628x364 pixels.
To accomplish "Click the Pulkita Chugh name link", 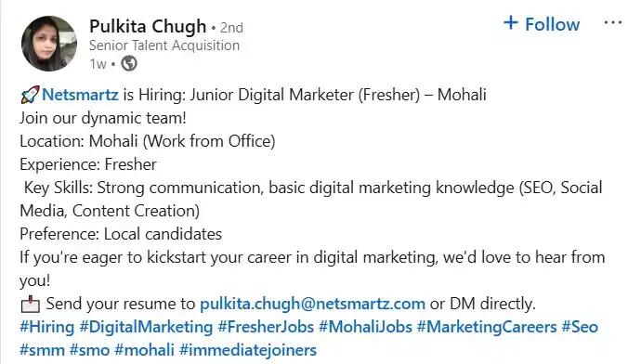I will [148, 26].
